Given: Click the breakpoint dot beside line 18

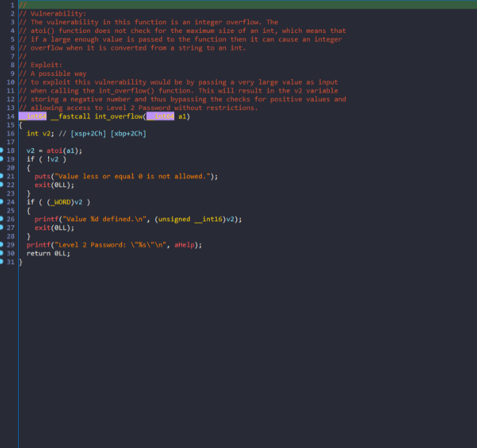Looking at the screenshot, I should (2, 151).
